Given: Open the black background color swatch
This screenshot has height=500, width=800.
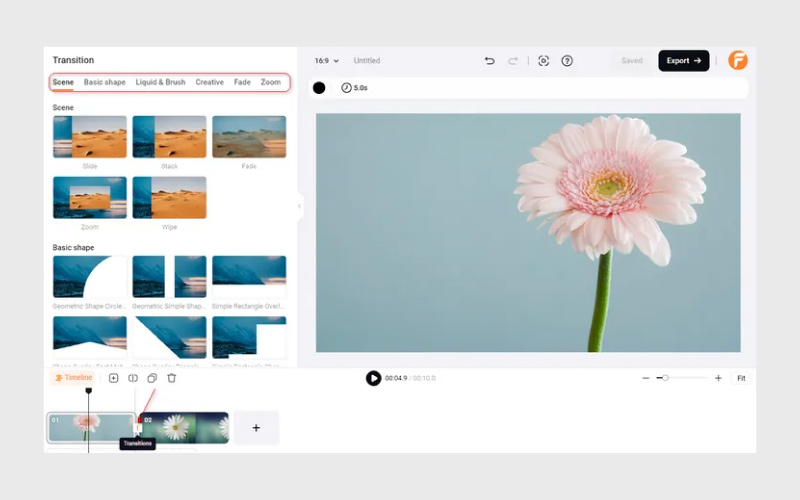Looking at the screenshot, I should (319, 88).
